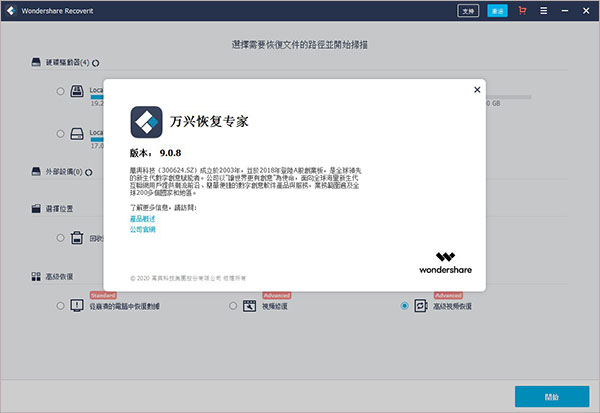Select the first Local disk radio button

(x=60, y=91)
